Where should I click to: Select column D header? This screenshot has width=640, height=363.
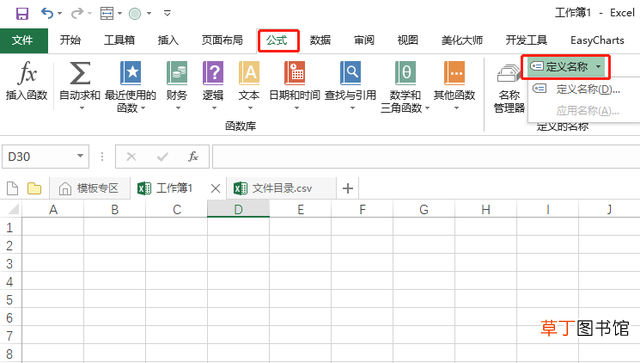[238, 209]
